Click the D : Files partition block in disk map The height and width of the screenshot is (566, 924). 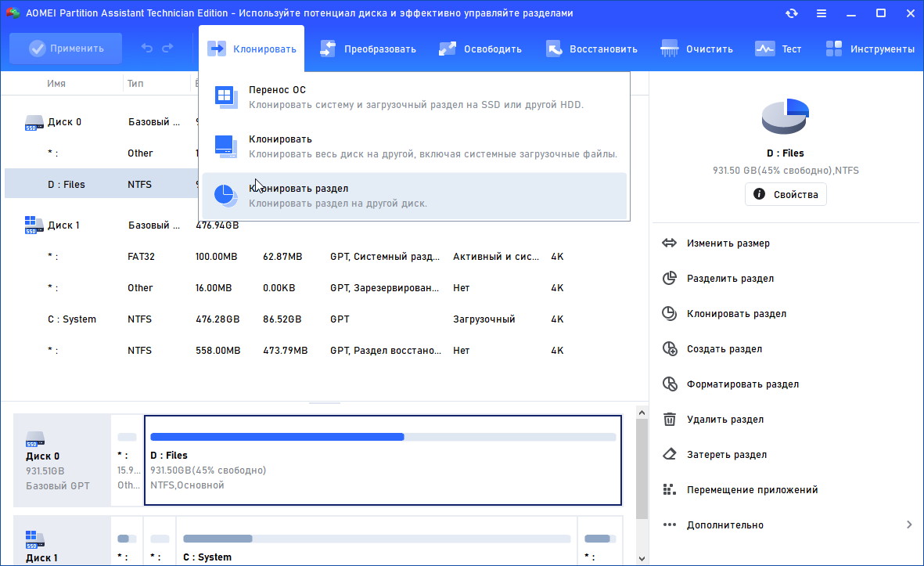[x=383, y=460]
